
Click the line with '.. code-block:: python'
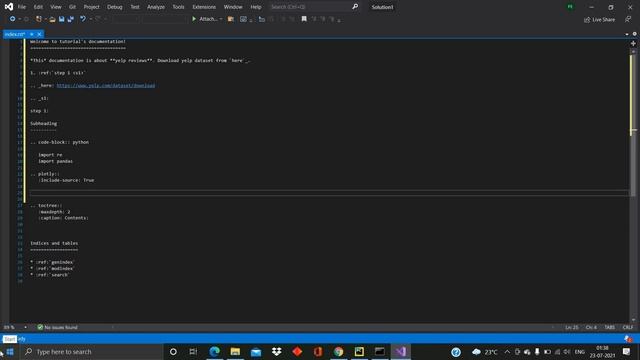(60, 142)
